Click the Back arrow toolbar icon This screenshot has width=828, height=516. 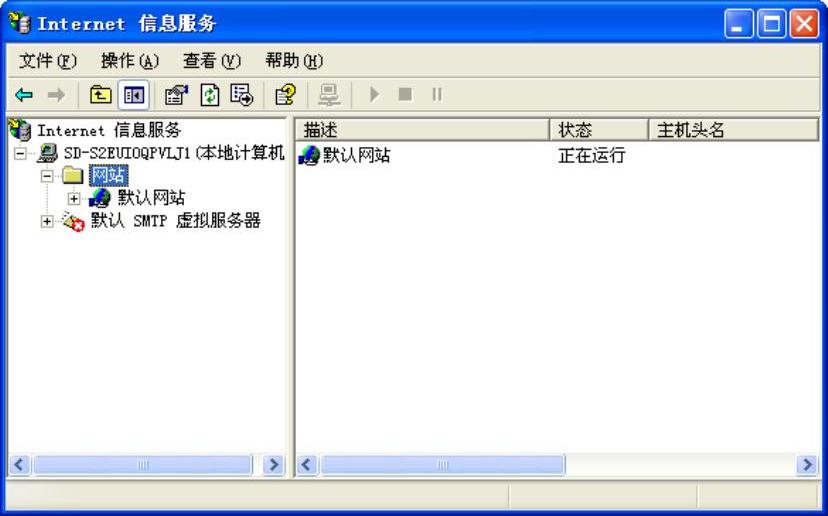[24, 95]
